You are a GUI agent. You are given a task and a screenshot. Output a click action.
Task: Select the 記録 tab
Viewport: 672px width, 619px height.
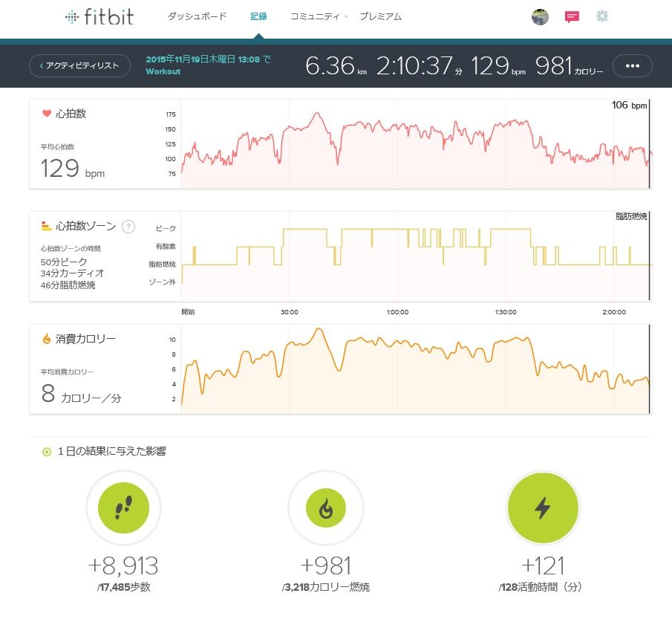click(258, 16)
